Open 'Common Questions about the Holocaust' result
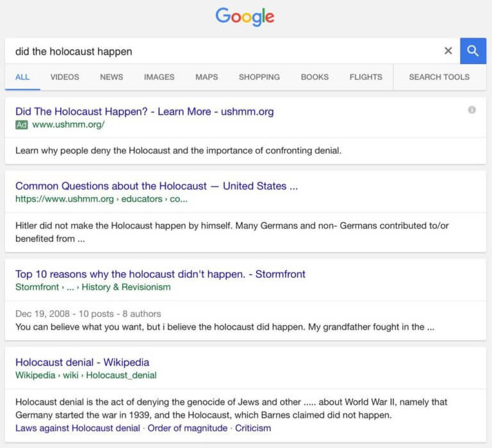The height and width of the screenshot is (448, 492). [x=156, y=186]
